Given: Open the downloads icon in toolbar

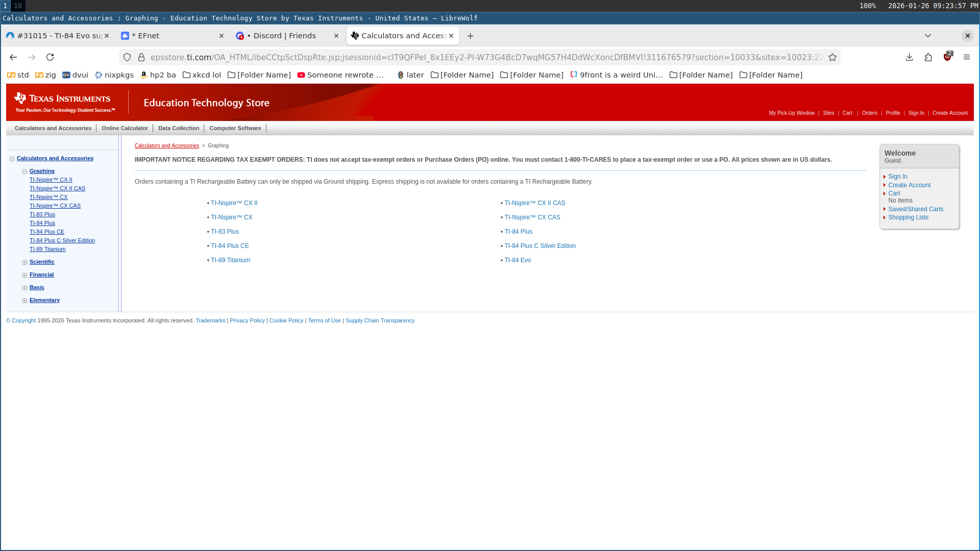Looking at the screenshot, I should click(909, 57).
